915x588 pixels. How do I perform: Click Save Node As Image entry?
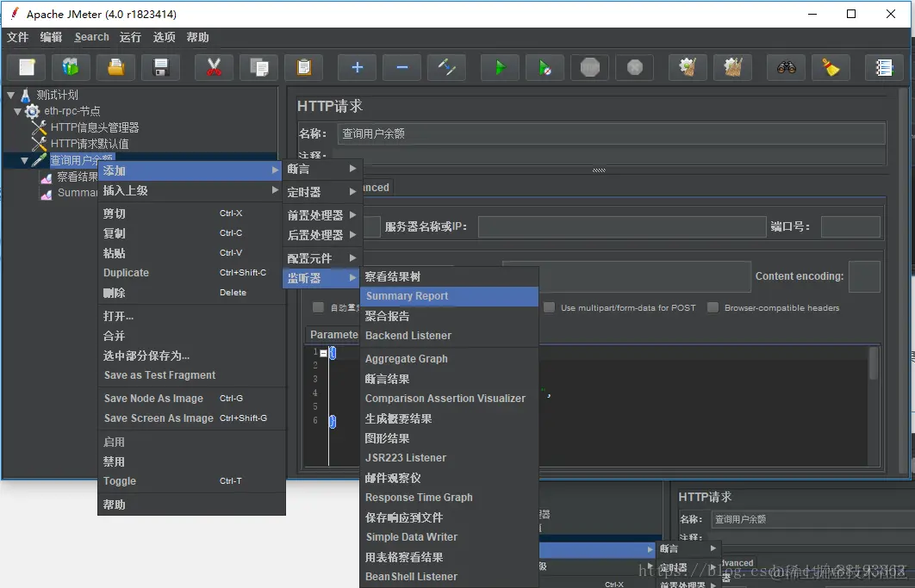click(x=191, y=399)
